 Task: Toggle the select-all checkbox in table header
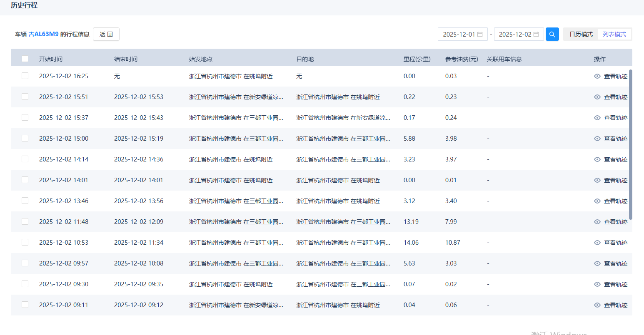[x=25, y=59]
